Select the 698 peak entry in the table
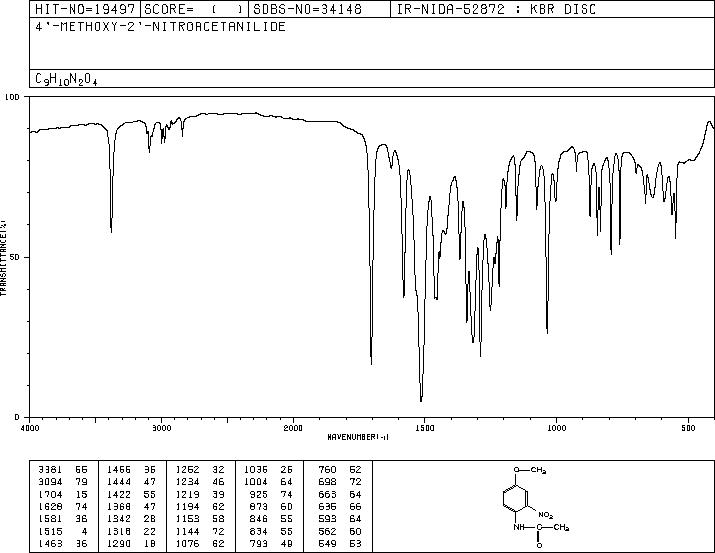 tap(340, 482)
